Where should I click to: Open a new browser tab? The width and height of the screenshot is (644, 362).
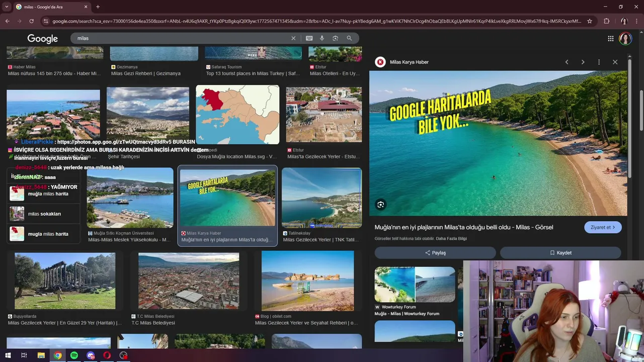[x=98, y=7]
